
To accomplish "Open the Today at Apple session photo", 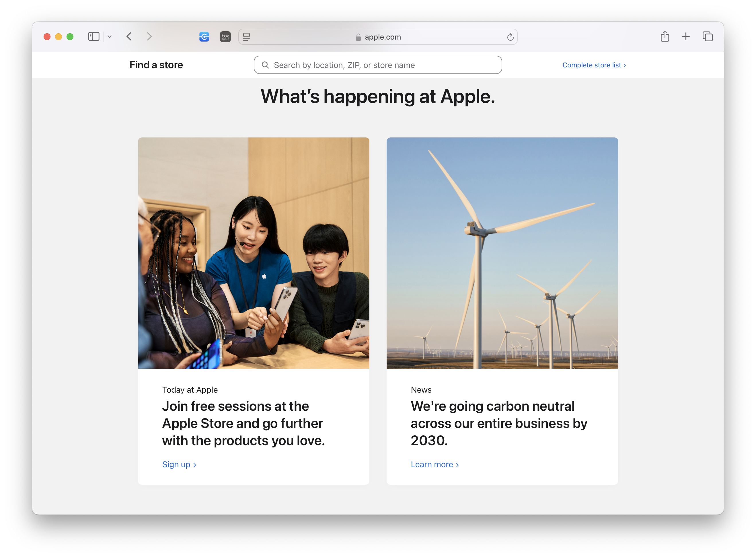I will click(254, 253).
